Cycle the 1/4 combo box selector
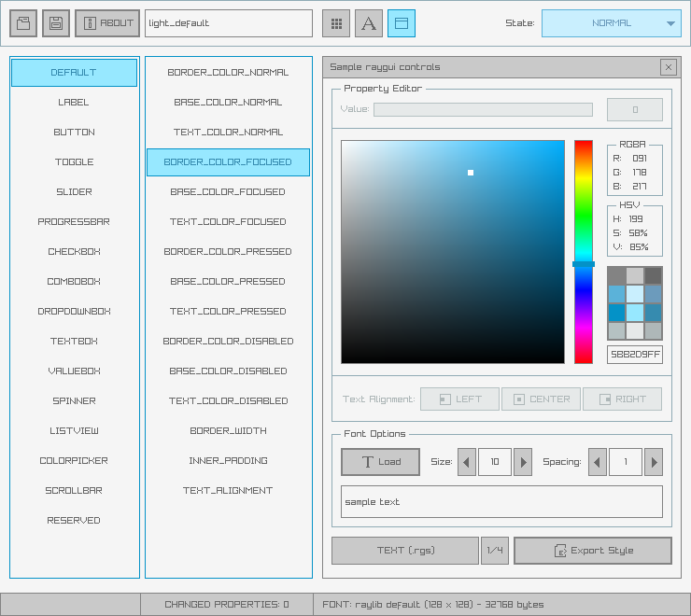 pos(495,551)
